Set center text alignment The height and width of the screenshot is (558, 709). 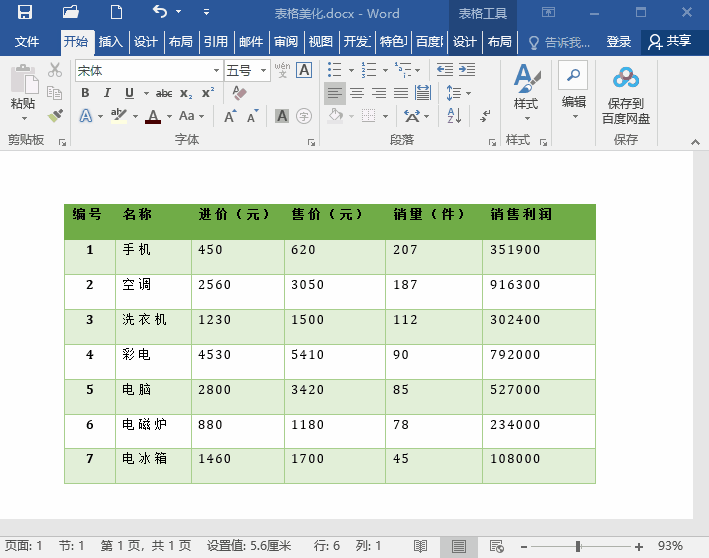point(357,93)
